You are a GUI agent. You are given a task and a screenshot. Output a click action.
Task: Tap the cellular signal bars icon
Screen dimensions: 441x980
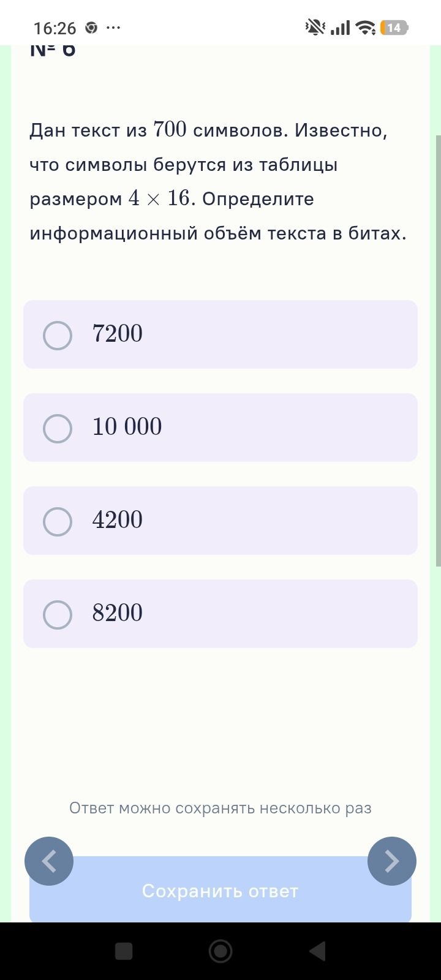pos(340,28)
